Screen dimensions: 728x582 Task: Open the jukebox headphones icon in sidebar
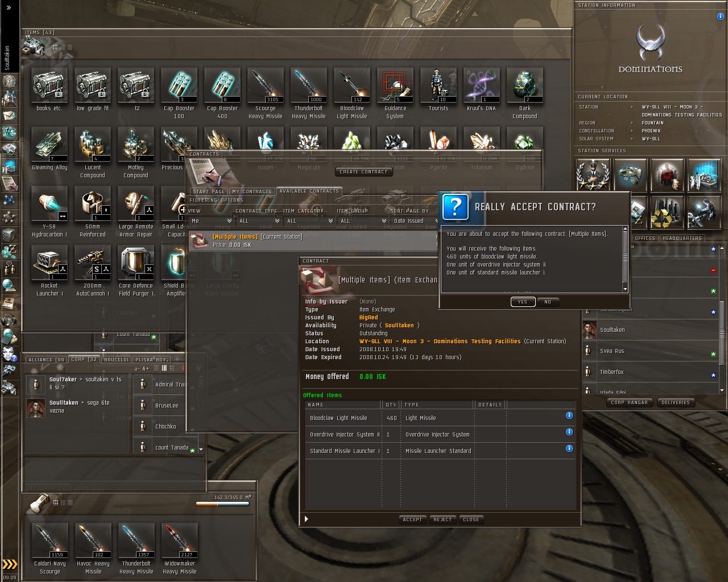(x=9, y=319)
